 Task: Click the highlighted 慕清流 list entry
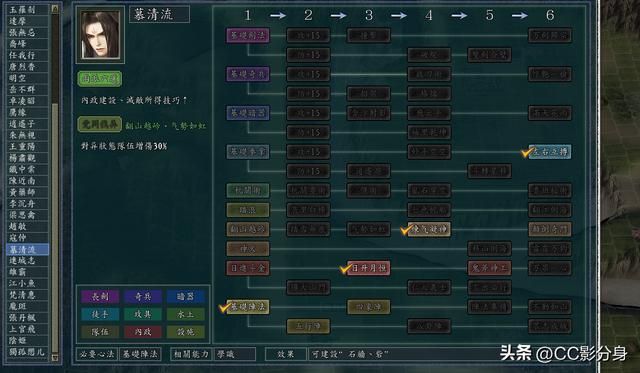[27, 249]
